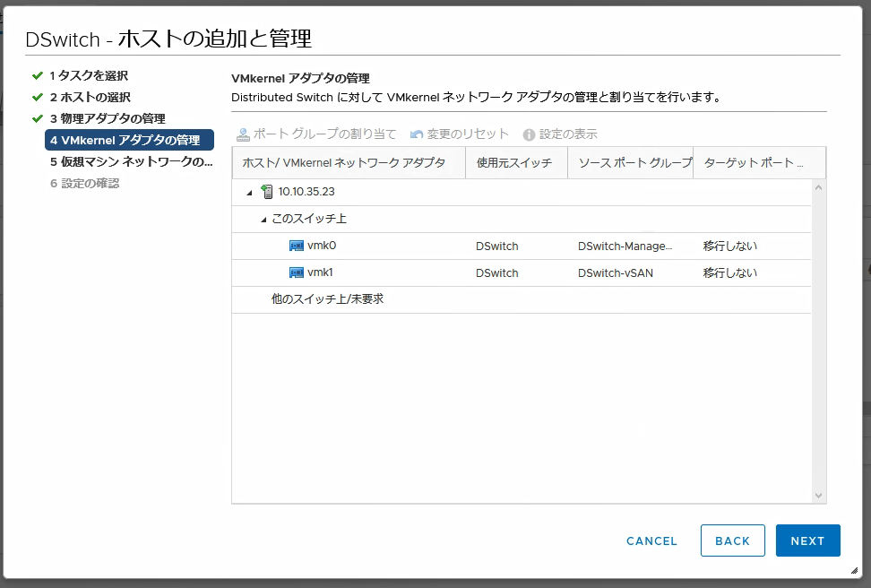This screenshot has height=588, width=871.
Task: Open step 6 設定の確認
Action: pyautogui.click(x=84, y=184)
